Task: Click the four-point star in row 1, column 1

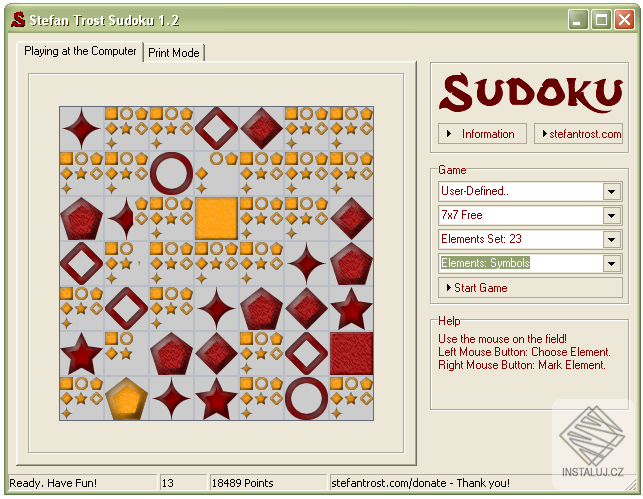Action: (82, 128)
